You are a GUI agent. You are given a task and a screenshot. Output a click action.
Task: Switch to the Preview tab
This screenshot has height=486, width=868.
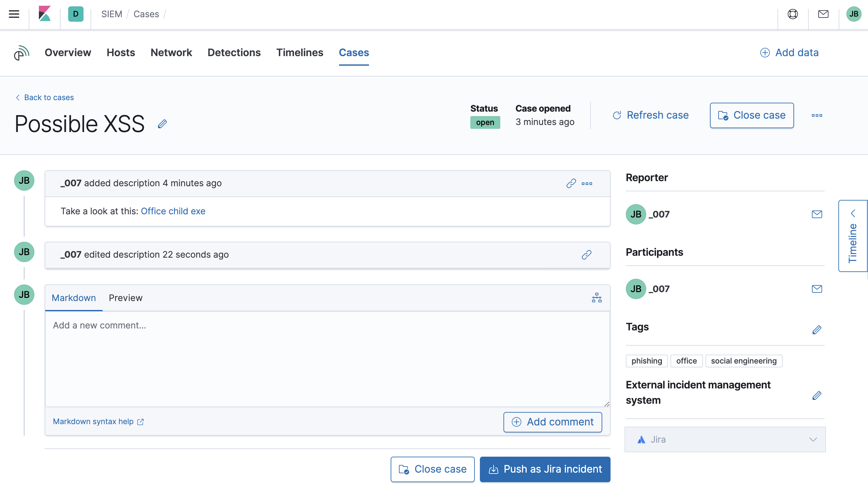[125, 298]
